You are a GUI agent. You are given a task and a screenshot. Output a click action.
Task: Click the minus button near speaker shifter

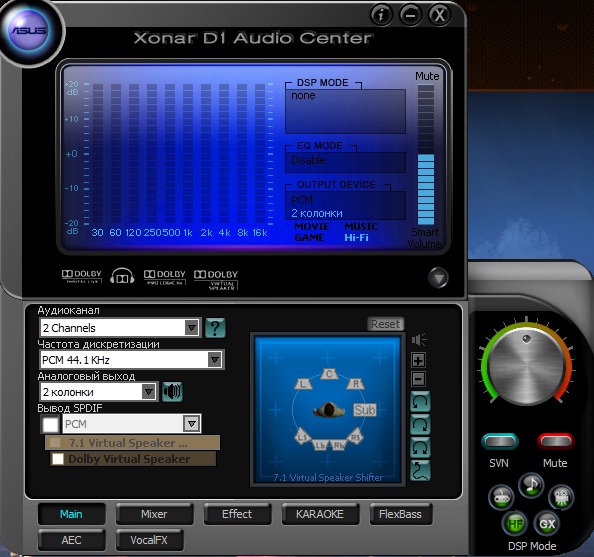(x=419, y=379)
